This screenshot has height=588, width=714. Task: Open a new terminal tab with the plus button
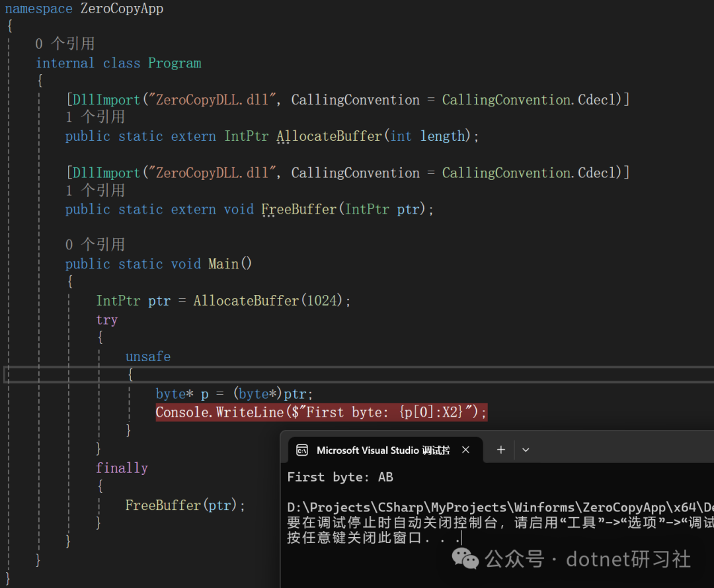tap(501, 450)
